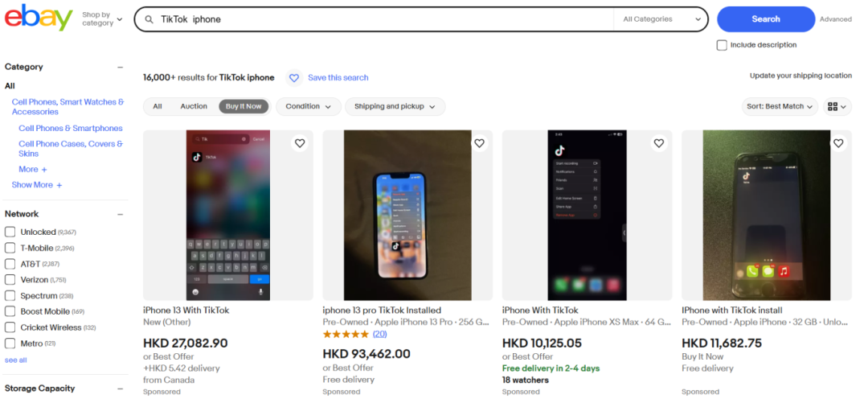Open the All Categories dropdown
This screenshot has width=868, height=399.
click(661, 19)
